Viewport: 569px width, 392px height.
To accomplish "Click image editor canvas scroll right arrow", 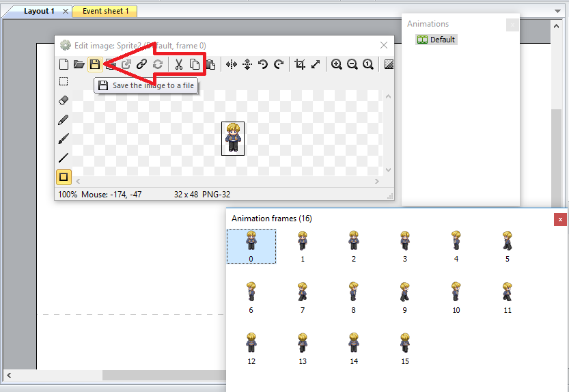I will 377,181.
